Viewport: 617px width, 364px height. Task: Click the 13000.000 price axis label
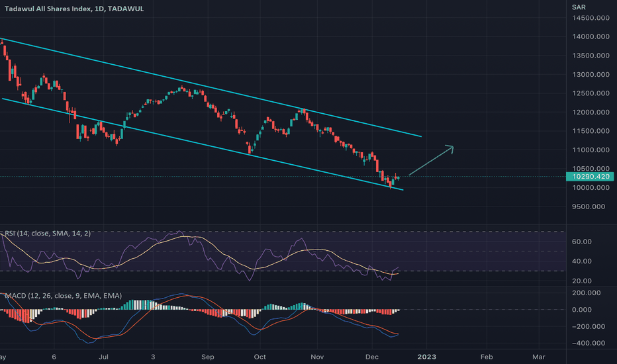[x=591, y=74]
